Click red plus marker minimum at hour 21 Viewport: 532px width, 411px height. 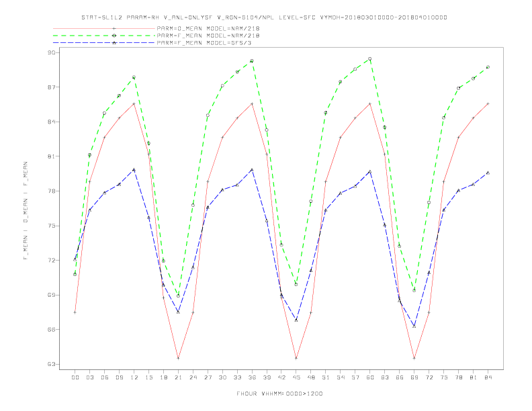pyautogui.click(x=178, y=358)
